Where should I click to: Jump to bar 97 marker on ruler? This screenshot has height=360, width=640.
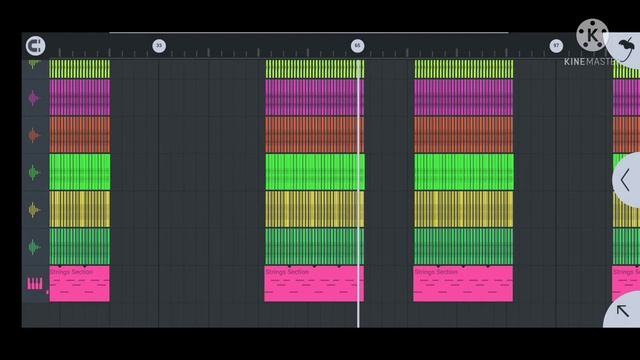click(x=556, y=46)
